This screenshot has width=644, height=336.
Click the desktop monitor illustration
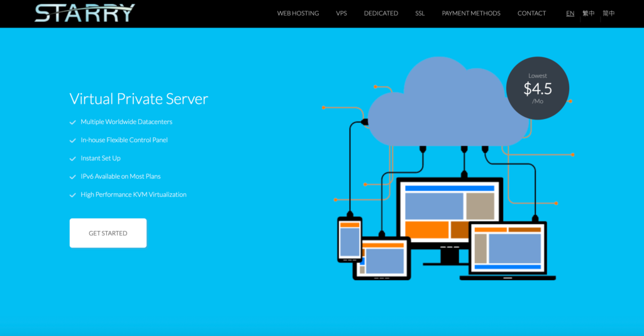coord(449,214)
